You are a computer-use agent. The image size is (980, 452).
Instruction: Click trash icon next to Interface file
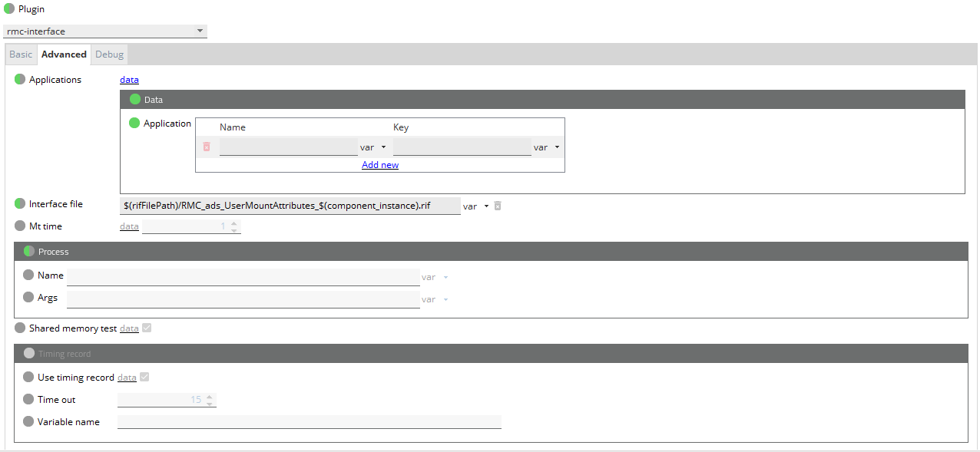(x=498, y=206)
